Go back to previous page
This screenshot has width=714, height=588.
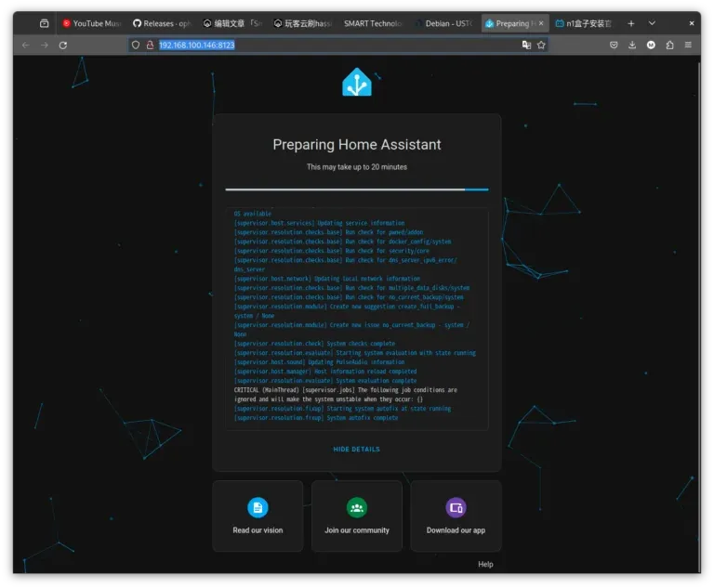tap(26, 46)
